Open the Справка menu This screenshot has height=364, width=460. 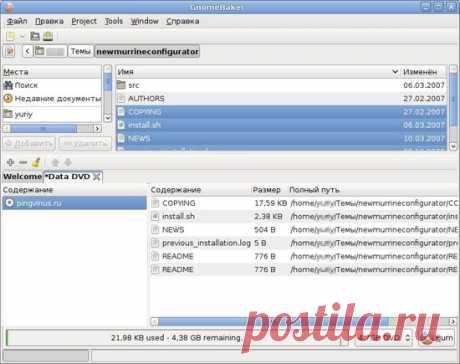pos(183,21)
